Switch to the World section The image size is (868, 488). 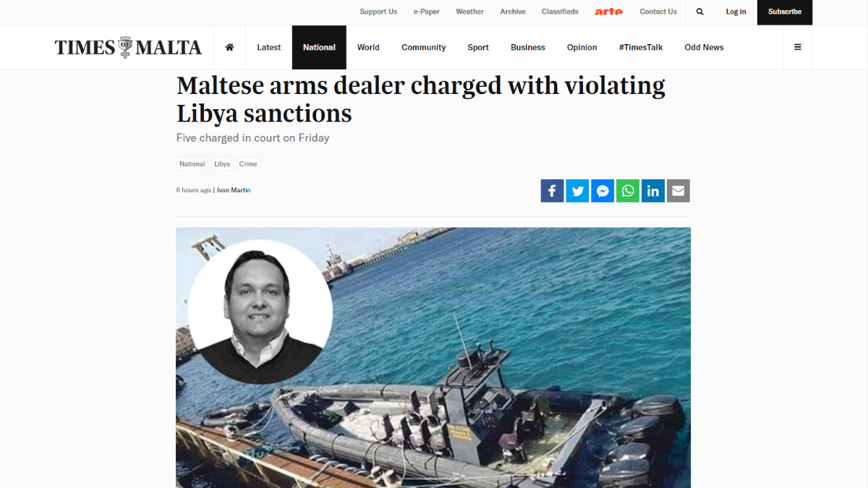click(x=368, y=47)
